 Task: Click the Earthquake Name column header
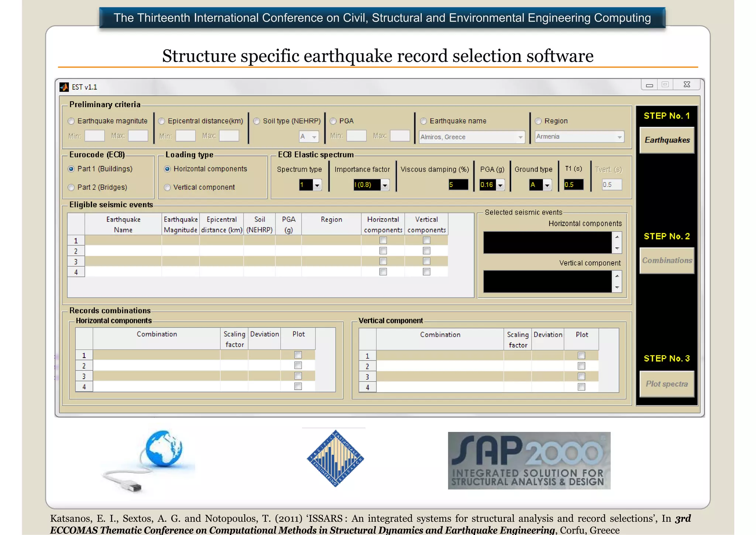click(x=123, y=224)
